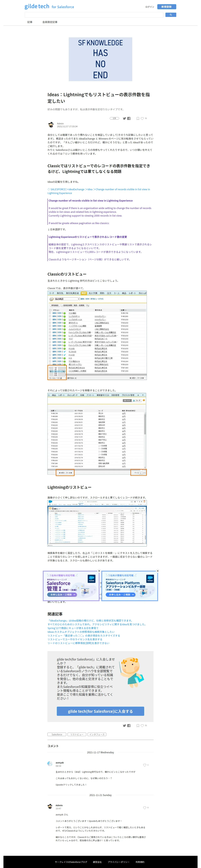Share on Twitter using icon below the subtitle

tap(124, 118)
